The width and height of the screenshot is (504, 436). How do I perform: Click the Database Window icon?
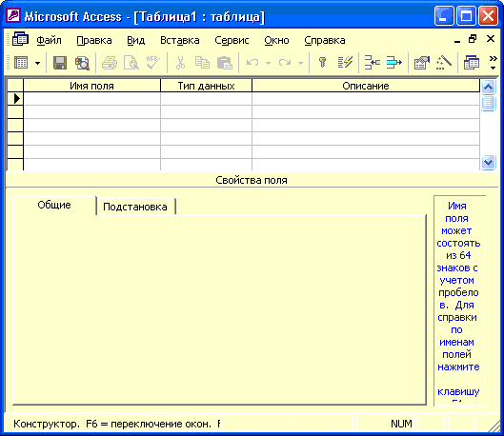[x=472, y=62]
